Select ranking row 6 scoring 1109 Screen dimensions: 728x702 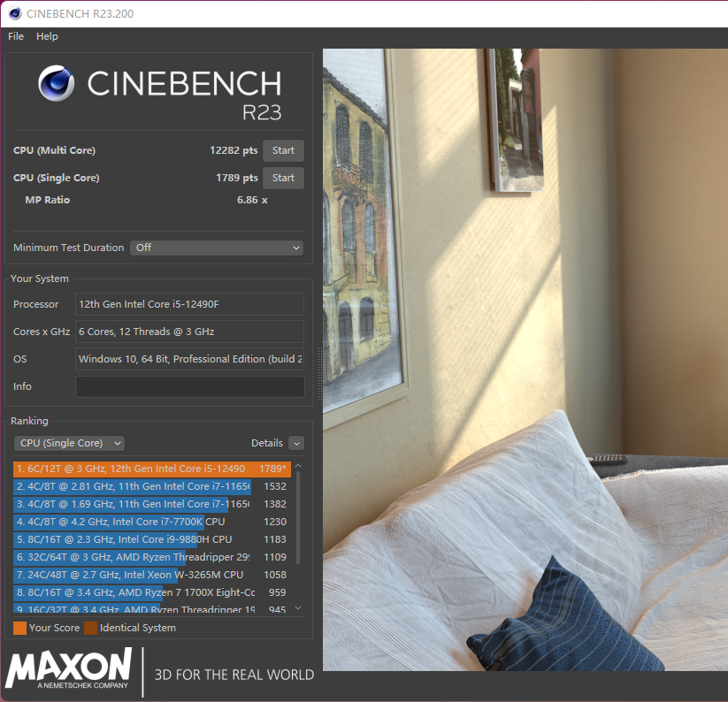pos(152,557)
